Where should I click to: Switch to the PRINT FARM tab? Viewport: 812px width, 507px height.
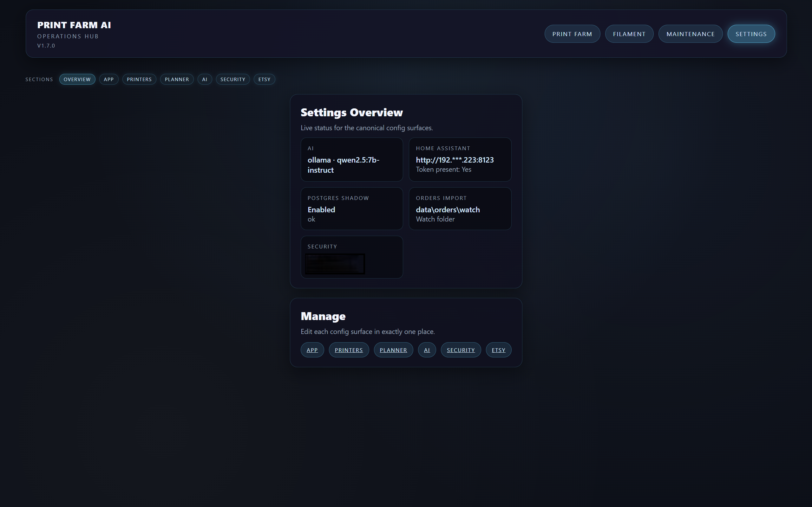(x=572, y=34)
